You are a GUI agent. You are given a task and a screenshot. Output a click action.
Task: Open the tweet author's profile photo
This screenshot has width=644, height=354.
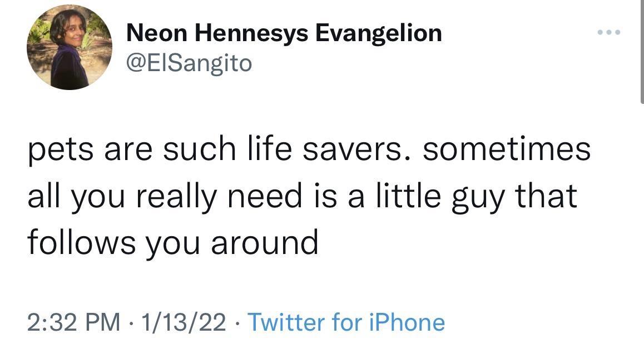pos(70,48)
